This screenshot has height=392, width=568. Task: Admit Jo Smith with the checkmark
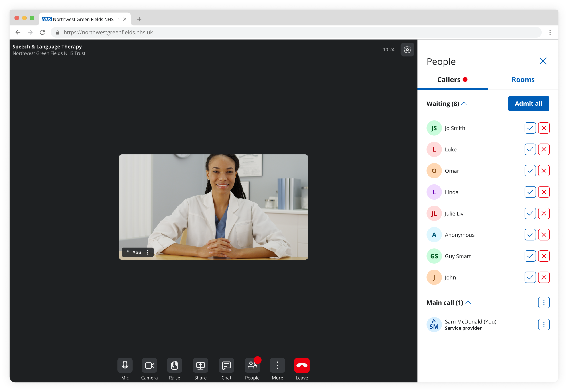pyautogui.click(x=530, y=128)
